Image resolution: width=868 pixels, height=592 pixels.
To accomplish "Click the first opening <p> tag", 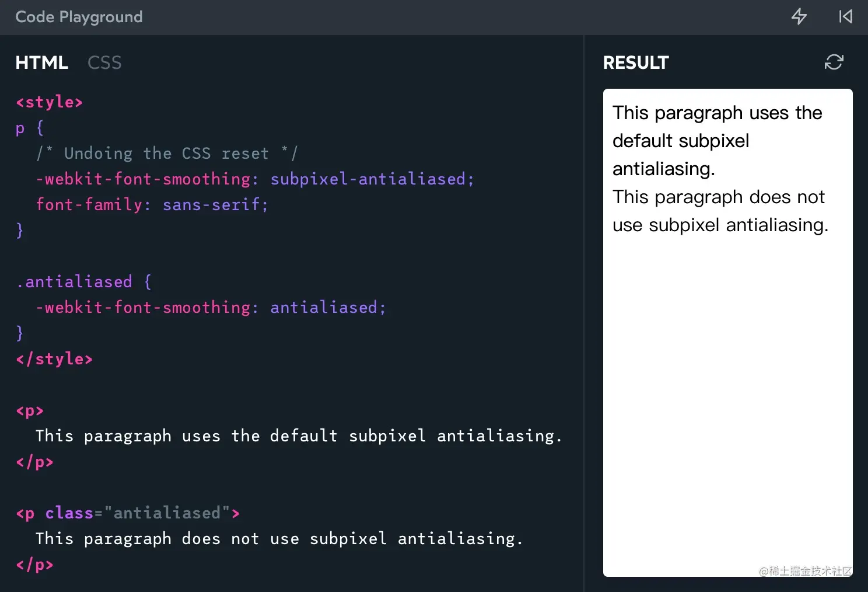I will 30,410.
